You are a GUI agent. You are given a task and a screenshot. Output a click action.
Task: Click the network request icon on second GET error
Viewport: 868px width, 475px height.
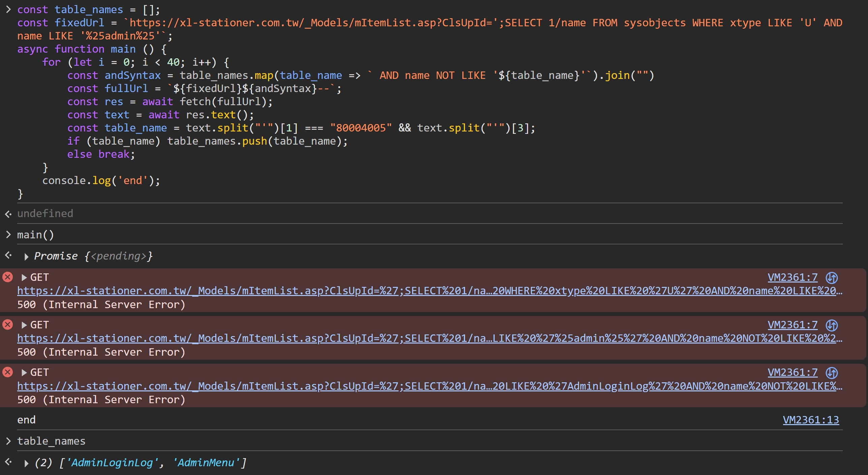(x=832, y=325)
